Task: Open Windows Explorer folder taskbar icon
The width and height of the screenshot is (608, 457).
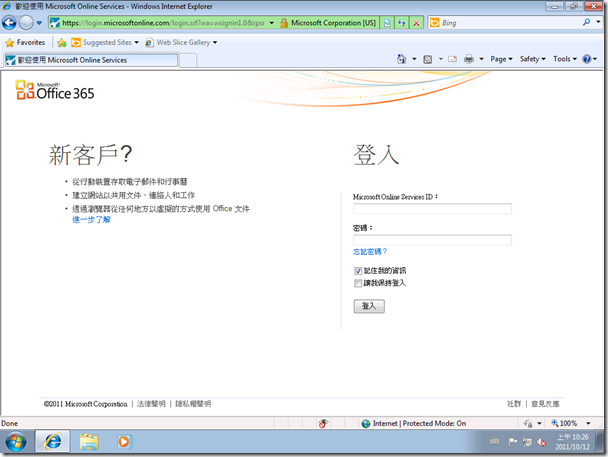Action: pyautogui.click(x=89, y=441)
